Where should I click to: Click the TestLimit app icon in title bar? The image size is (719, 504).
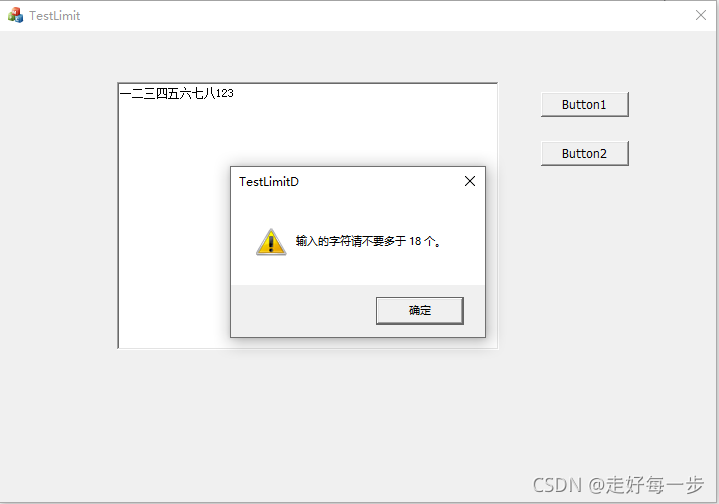tap(16, 15)
